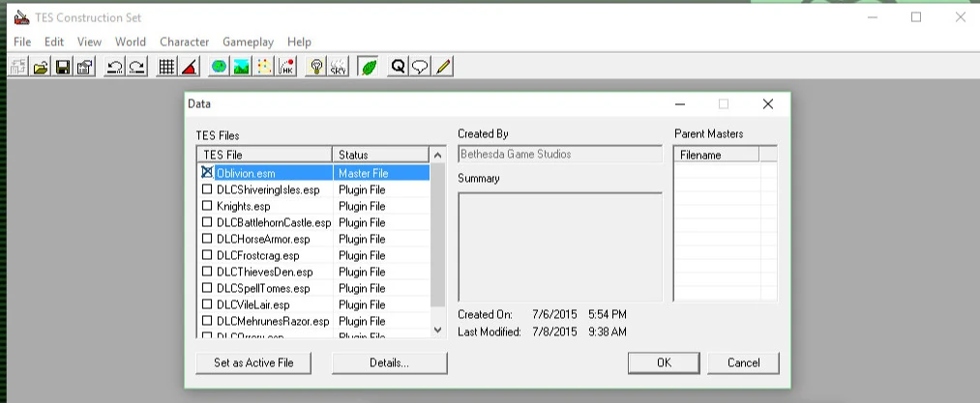Check the DLCFrostcrag.esp checkbox
980x403 pixels.
207,254
